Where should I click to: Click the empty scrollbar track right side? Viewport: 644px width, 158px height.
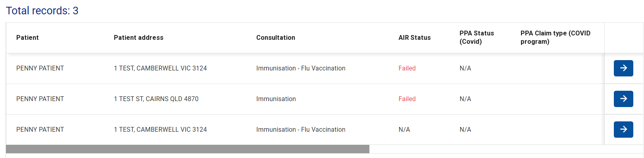[506, 149]
